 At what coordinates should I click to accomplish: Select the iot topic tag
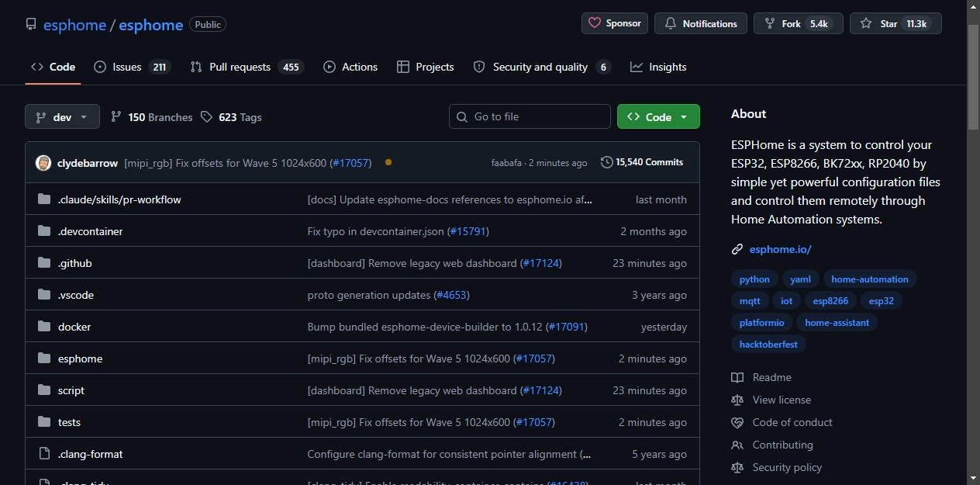click(786, 301)
